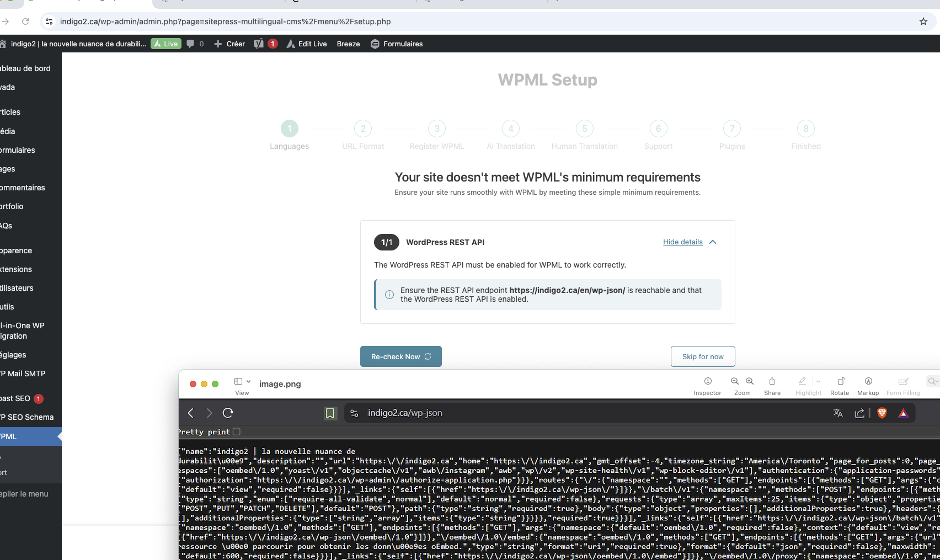This screenshot has width=940, height=560.
Task: Bookmark the current page with star icon
Action: click(923, 22)
